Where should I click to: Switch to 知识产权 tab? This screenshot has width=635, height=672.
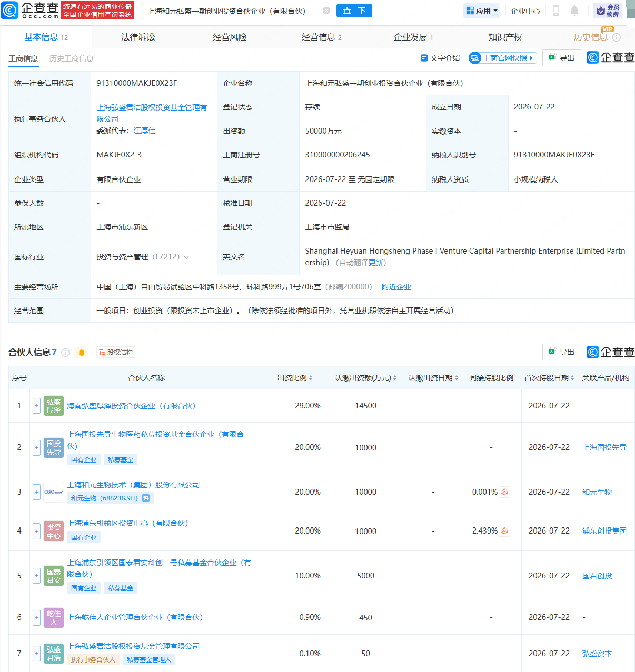click(505, 37)
